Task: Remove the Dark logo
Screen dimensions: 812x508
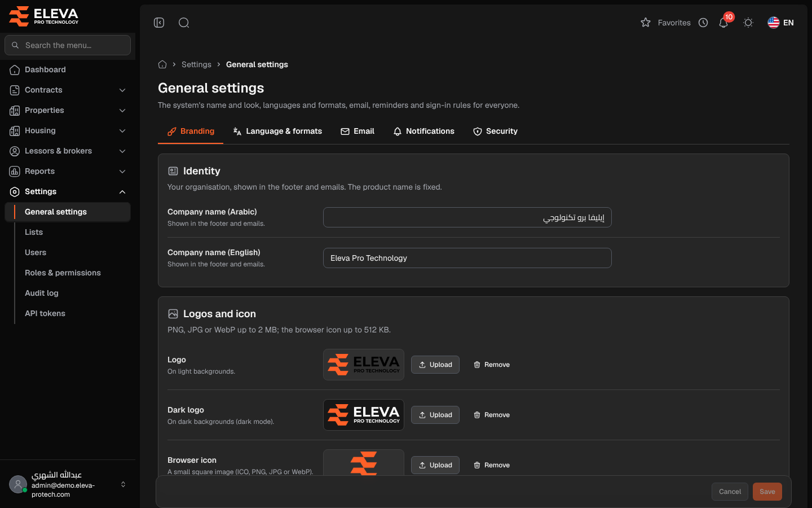Action: [x=492, y=415]
